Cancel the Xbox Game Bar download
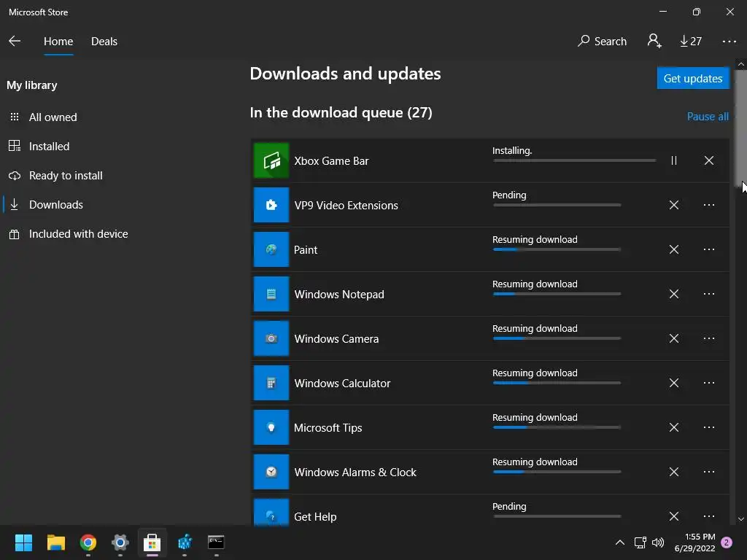Image resolution: width=747 pixels, height=560 pixels. coord(709,160)
